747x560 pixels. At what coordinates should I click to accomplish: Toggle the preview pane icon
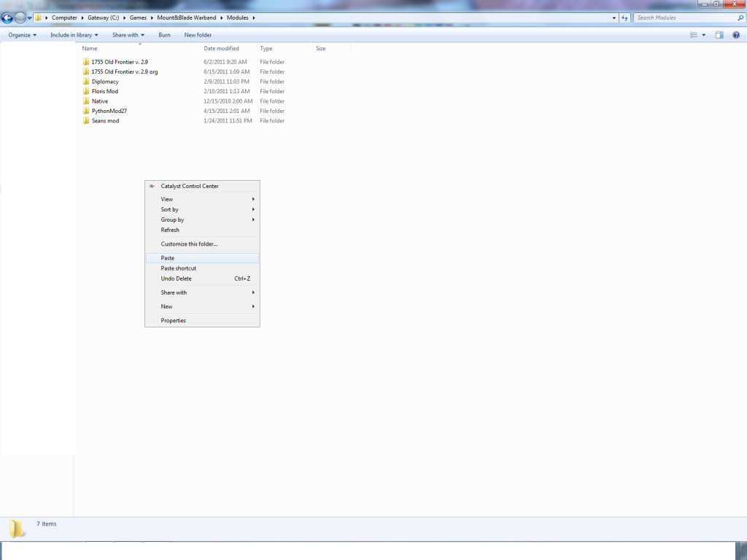click(x=719, y=35)
